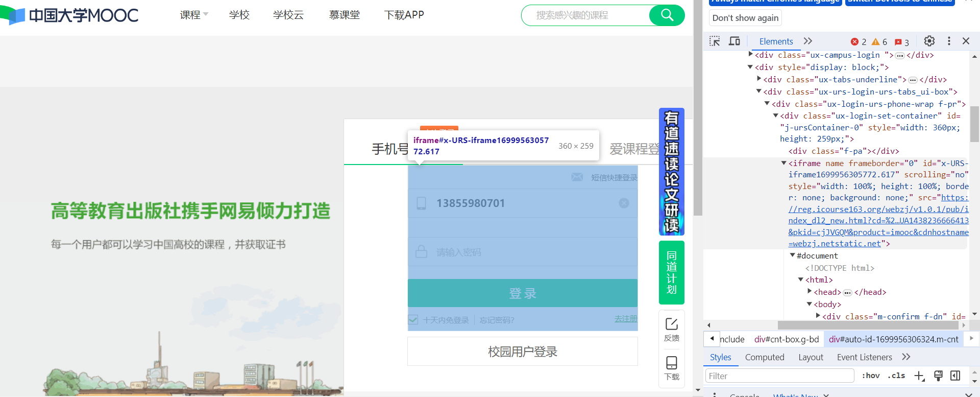Show more styles pane tabs after Event Listeners
The width and height of the screenshot is (980, 397).
pos(906,357)
